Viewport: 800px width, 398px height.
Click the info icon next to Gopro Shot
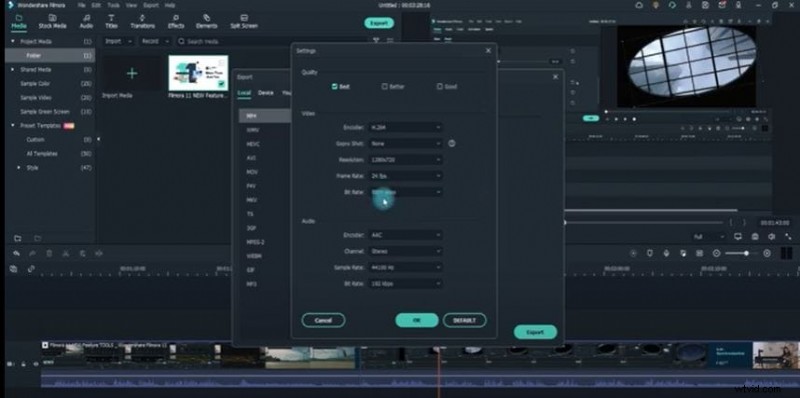coord(452,143)
